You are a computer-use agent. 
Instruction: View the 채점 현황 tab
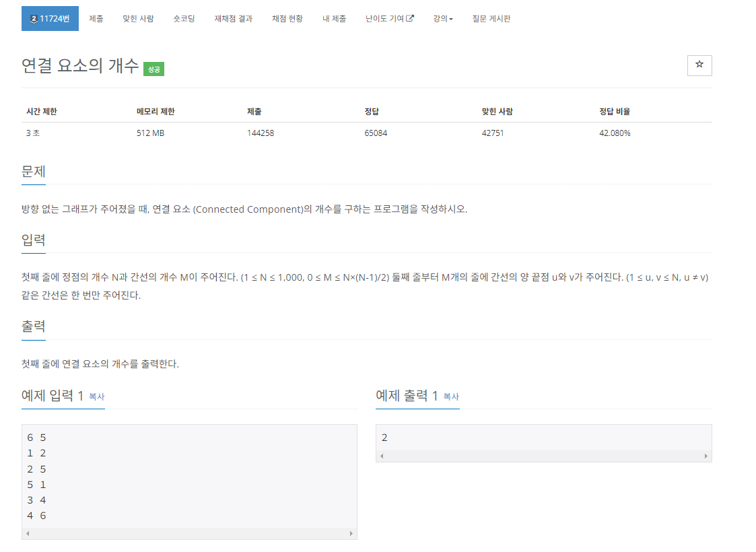click(x=287, y=18)
